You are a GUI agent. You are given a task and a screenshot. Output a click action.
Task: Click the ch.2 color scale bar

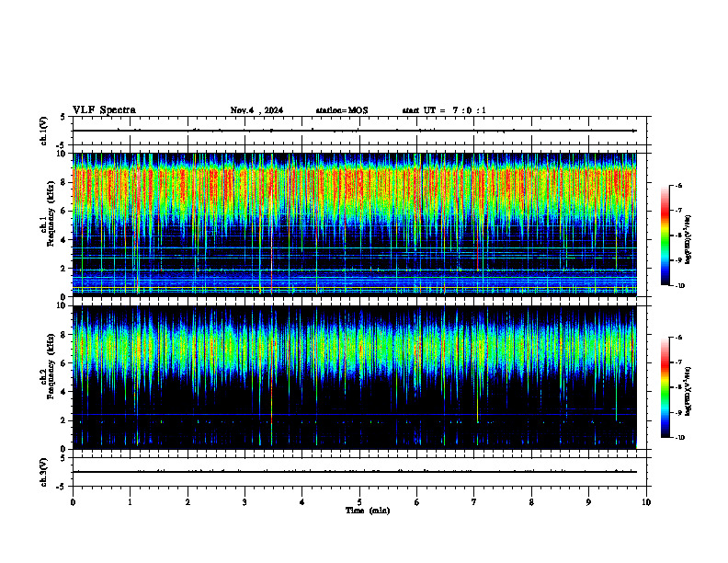pyautogui.click(x=665, y=387)
